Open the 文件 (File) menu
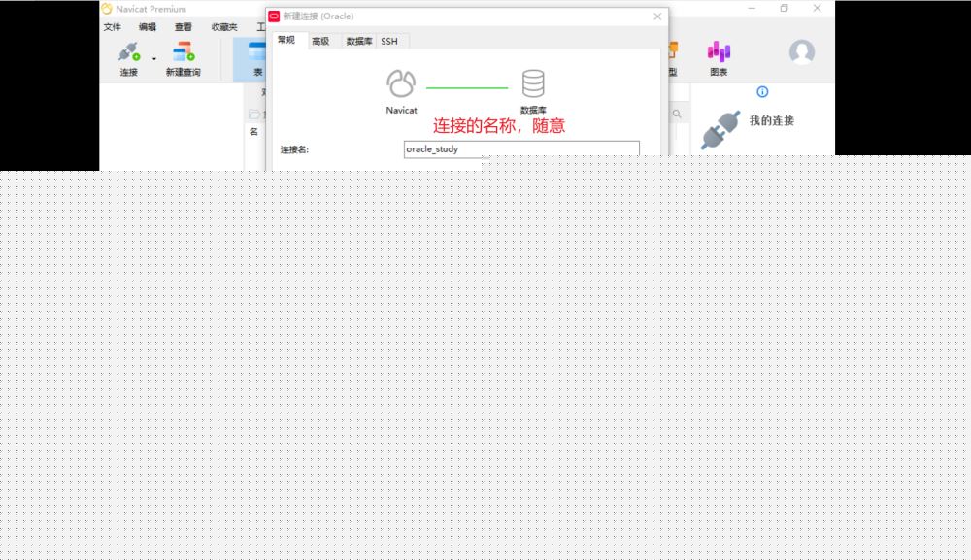The image size is (971, 560). (113, 27)
